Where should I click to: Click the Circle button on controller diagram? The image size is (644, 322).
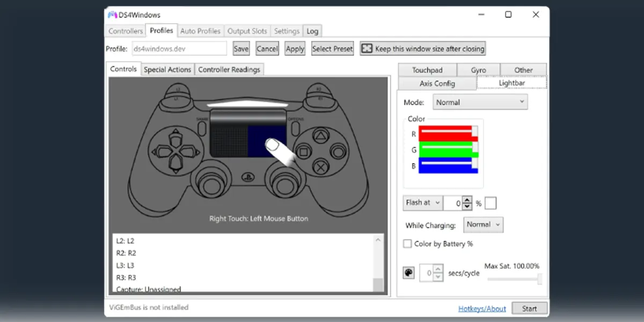pyautogui.click(x=338, y=151)
